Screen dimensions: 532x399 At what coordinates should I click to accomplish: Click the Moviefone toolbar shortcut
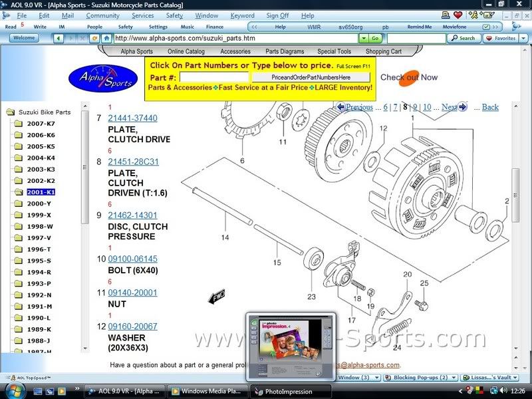pos(454,27)
